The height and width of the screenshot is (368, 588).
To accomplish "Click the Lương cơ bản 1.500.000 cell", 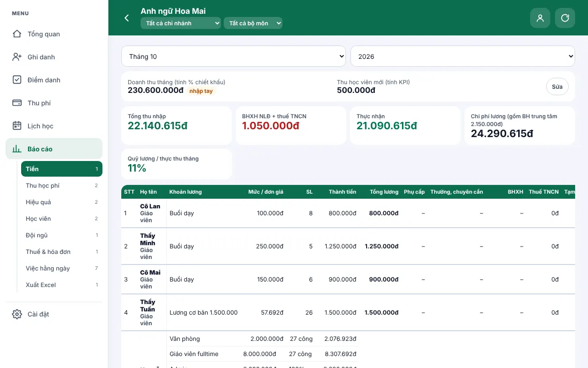I will [x=204, y=312].
